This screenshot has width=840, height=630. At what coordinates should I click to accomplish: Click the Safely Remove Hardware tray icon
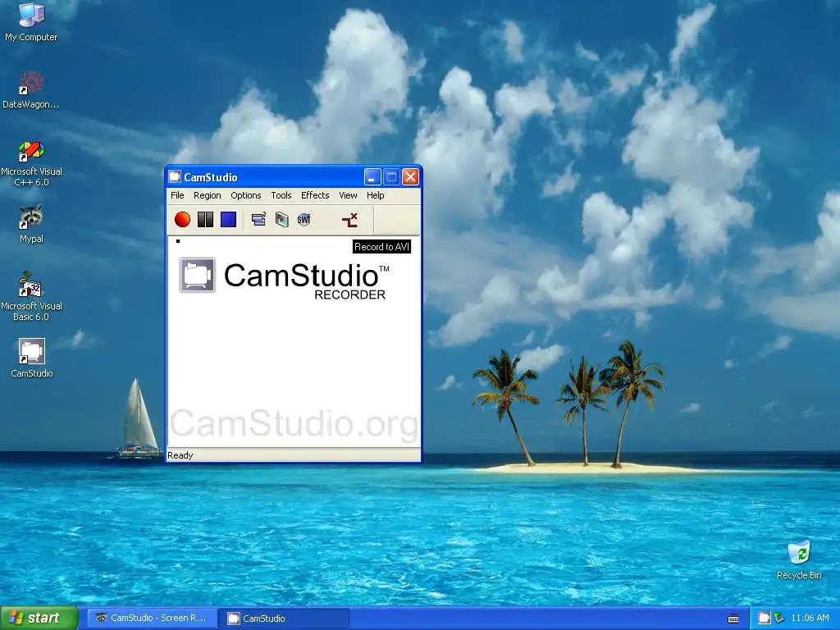click(x=779, y=619)
